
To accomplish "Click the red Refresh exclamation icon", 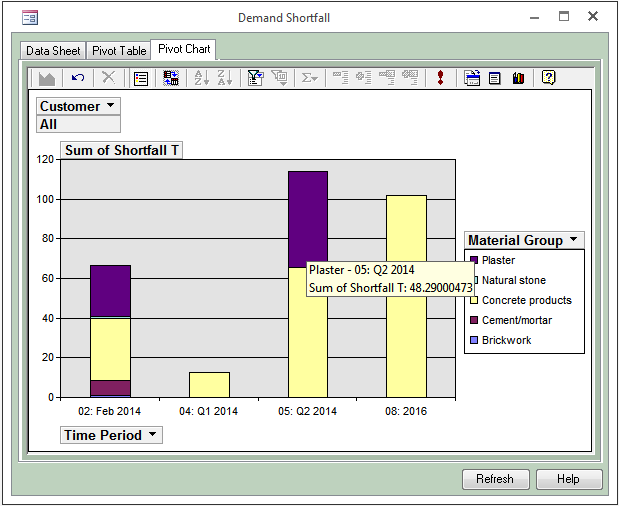I will [x=441, y=78].
